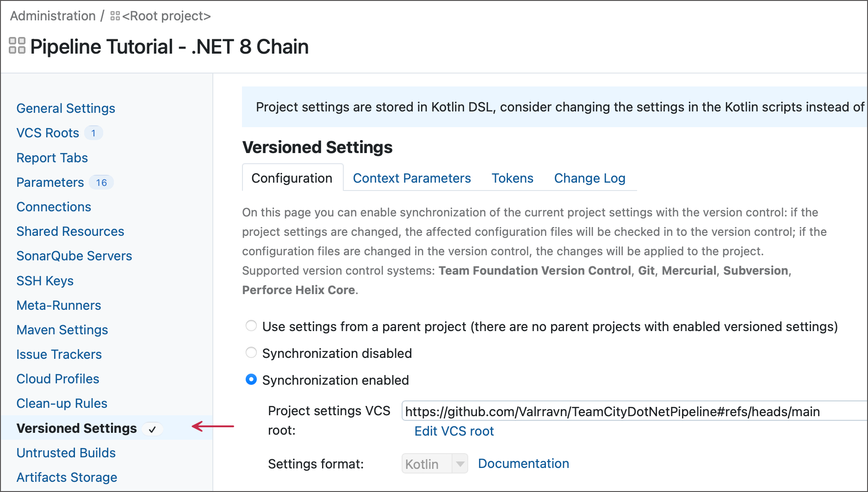This screenshot has height=492, width=868.
Task: Switch to the Context Parameters tab
Action: [x=411, y=178]
